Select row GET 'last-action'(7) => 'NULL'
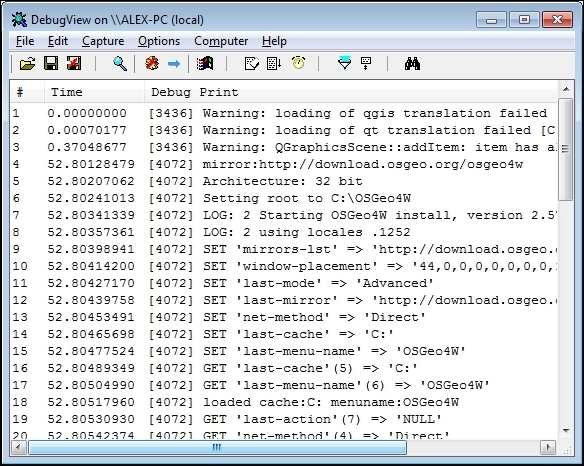Screen dimensions: 584x466 (x=284, y=419)
